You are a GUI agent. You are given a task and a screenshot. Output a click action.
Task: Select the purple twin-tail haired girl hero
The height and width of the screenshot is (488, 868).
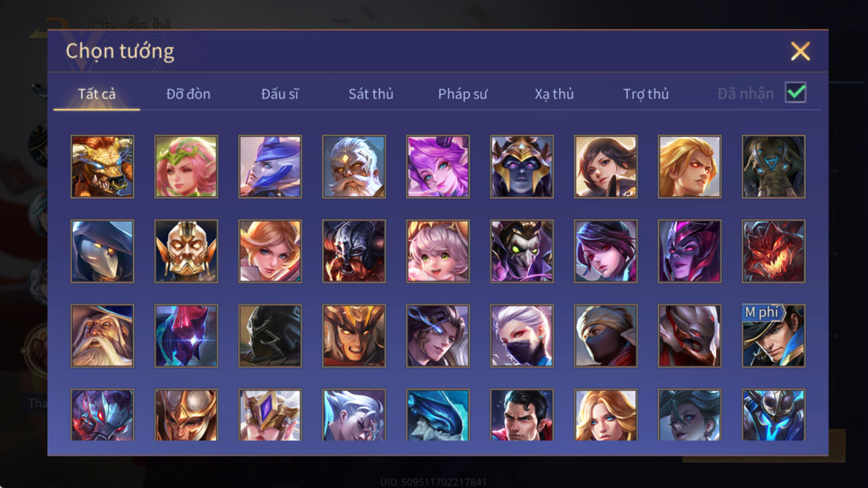tap(438, 166)
